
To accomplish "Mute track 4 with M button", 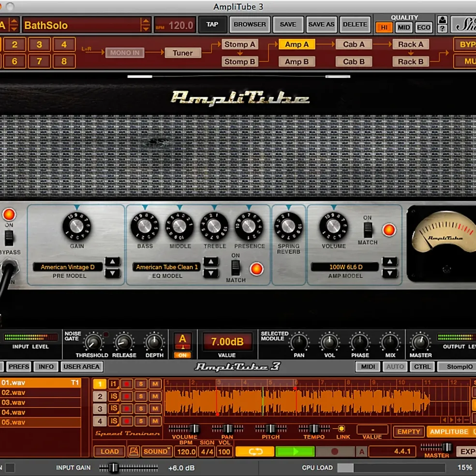I will coord(155,421).
